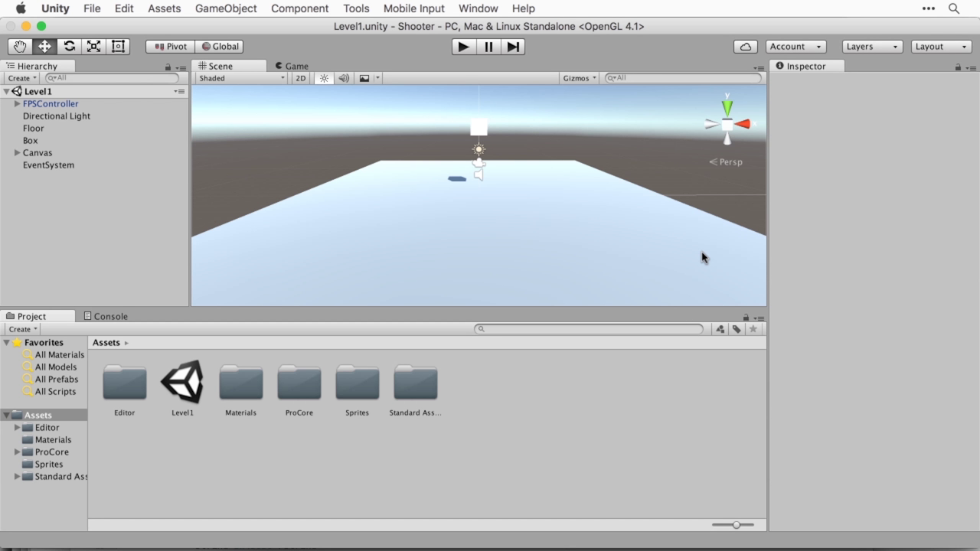The height and width of the screenshot is (551, 980).
Task: Switch to the Game tab
Action: click(x=292, y=66)
